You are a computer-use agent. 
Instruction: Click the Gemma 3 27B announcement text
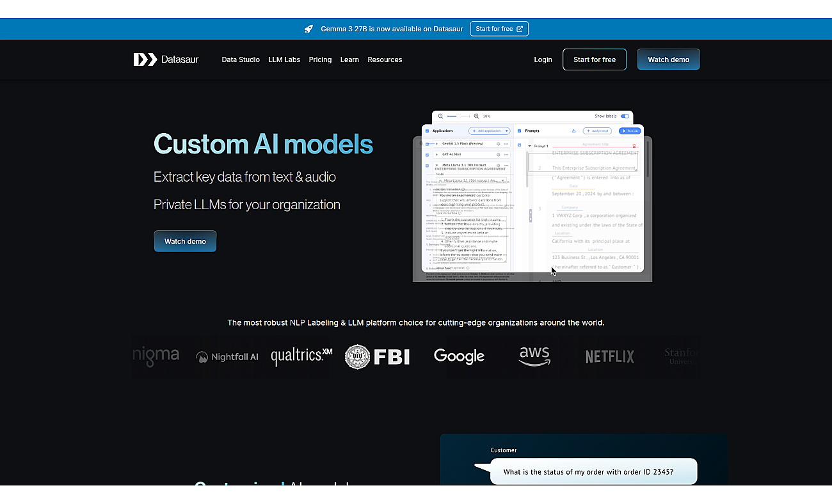click(x=390, y=29)
